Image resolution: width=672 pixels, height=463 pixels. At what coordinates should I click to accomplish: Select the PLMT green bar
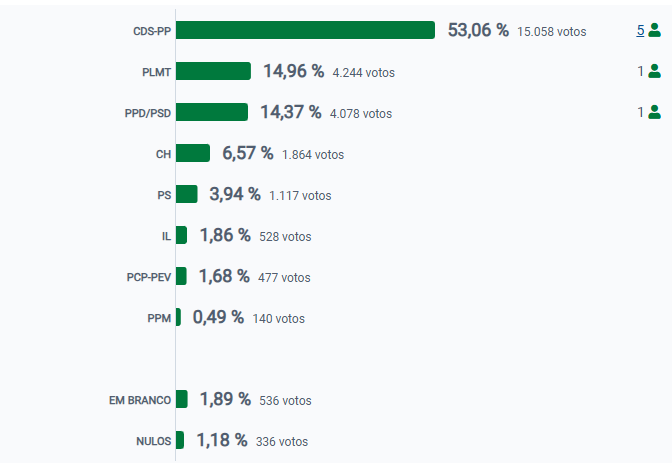point(213,71)
